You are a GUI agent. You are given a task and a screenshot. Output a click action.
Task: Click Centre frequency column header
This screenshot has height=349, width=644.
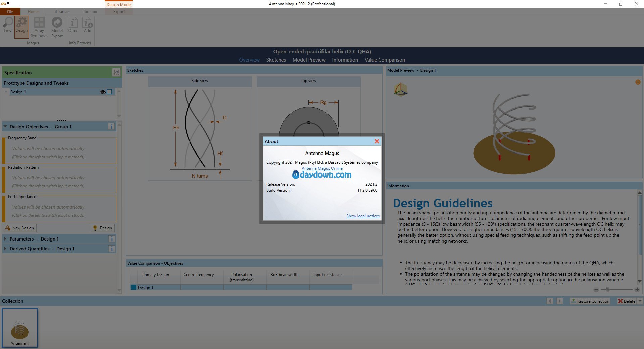coord(202,277)
